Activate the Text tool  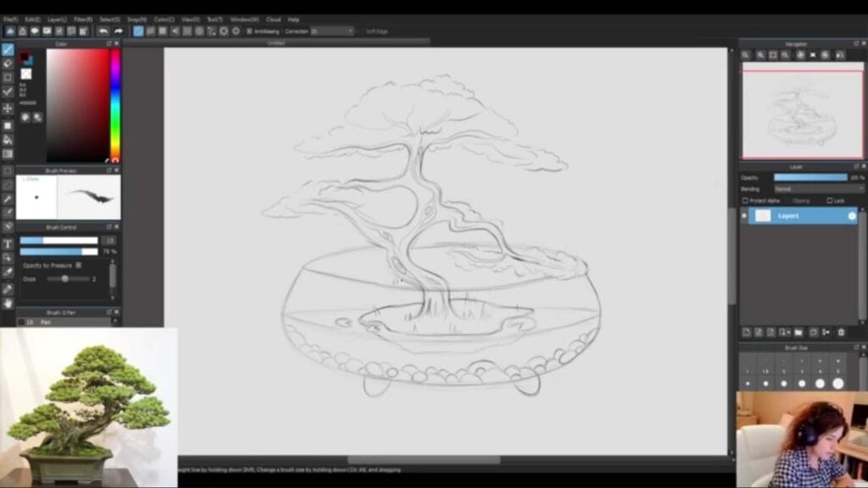click(8, 244)
